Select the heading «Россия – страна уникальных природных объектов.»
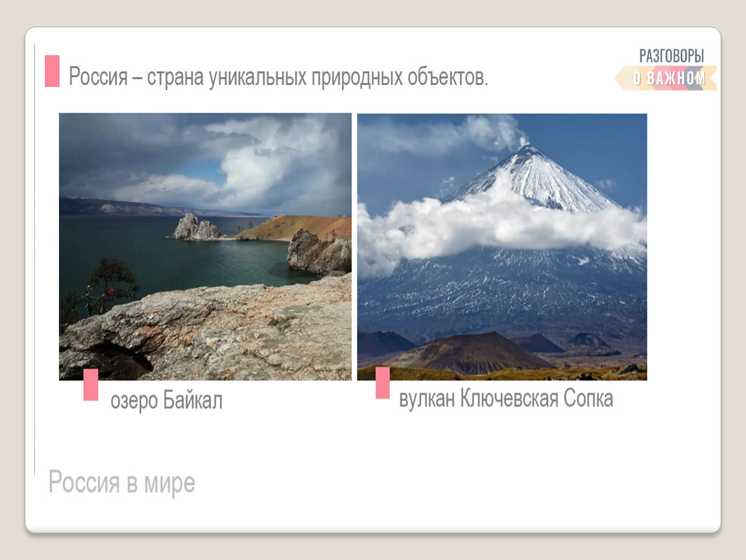Viewport: 746px width, 560px height. pos(278,76)
